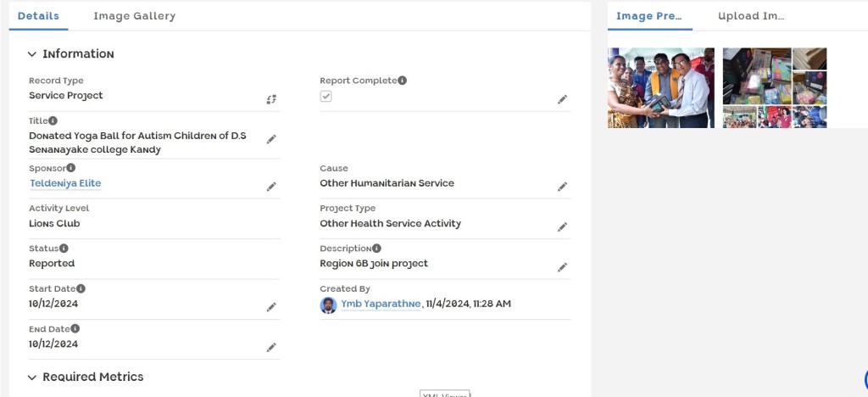Click the Lions Club activity level value
868x397 pixels.
coord(54,224)
